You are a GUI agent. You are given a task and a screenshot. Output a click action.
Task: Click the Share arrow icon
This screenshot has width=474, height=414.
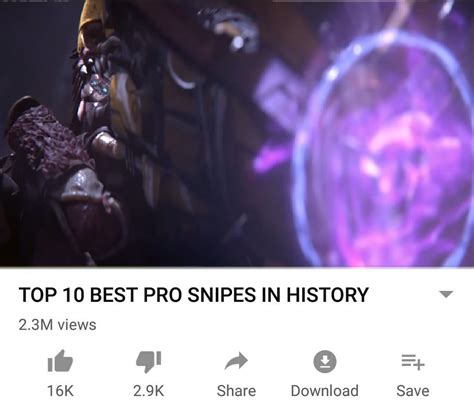pyautogui.click(x=236, y=361)
